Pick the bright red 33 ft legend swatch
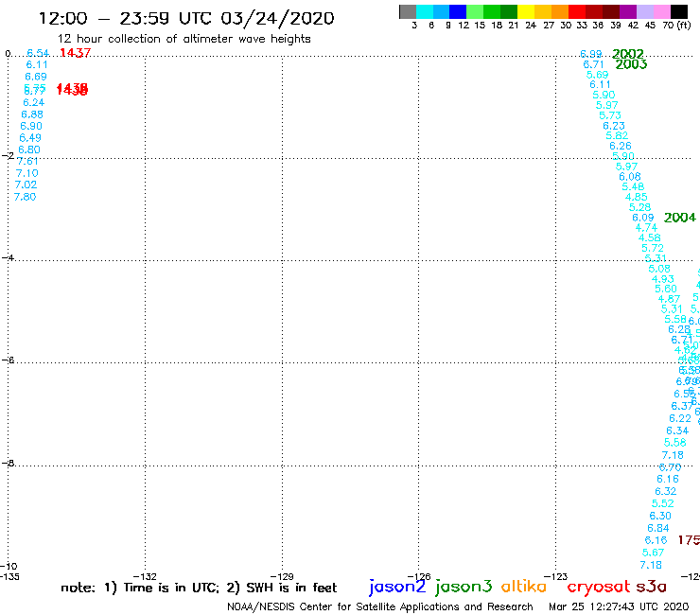This screenshot has width=700, height=615. [x=577, y=11]
